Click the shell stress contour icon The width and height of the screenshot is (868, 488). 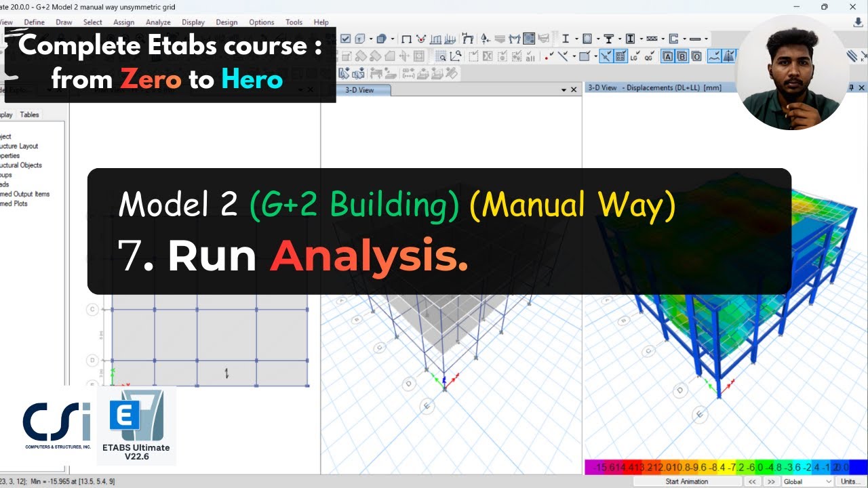(x=529, y=39)
